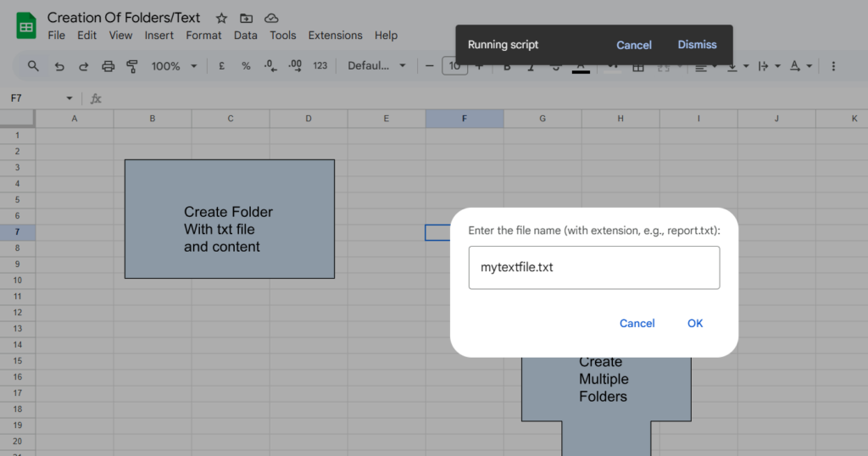This screenshot has height=456, width=868.
Task: Select row 15 header
Action: (17, 361)
